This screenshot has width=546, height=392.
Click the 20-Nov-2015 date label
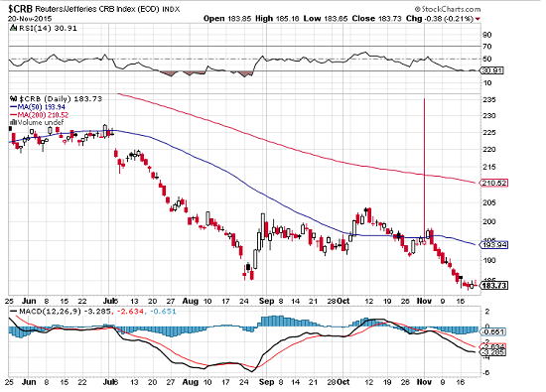coord(30,19)
